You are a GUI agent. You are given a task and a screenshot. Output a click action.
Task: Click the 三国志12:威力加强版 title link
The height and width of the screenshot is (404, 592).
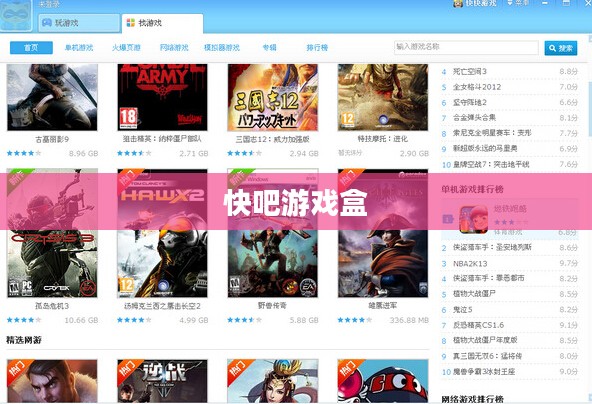click(x=273, y=139)
